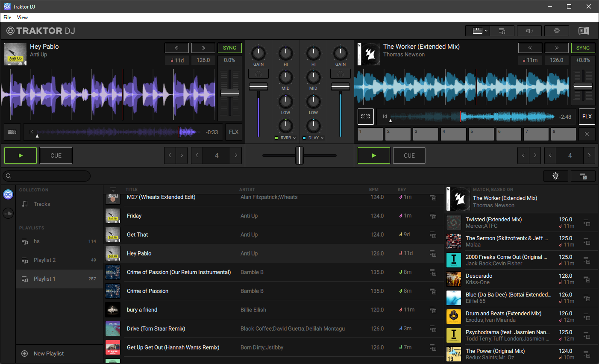Open playlist hs

(x=59, y=241)
